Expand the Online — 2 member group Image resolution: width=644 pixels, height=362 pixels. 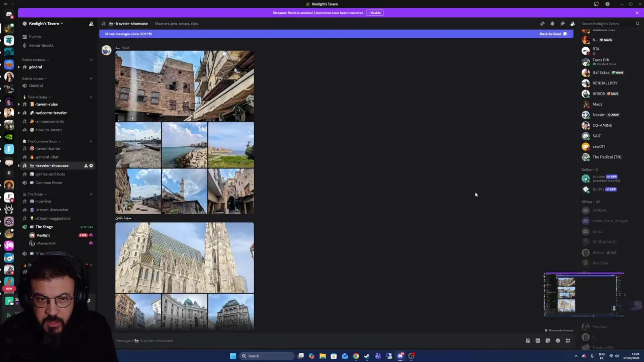(590, 170)
